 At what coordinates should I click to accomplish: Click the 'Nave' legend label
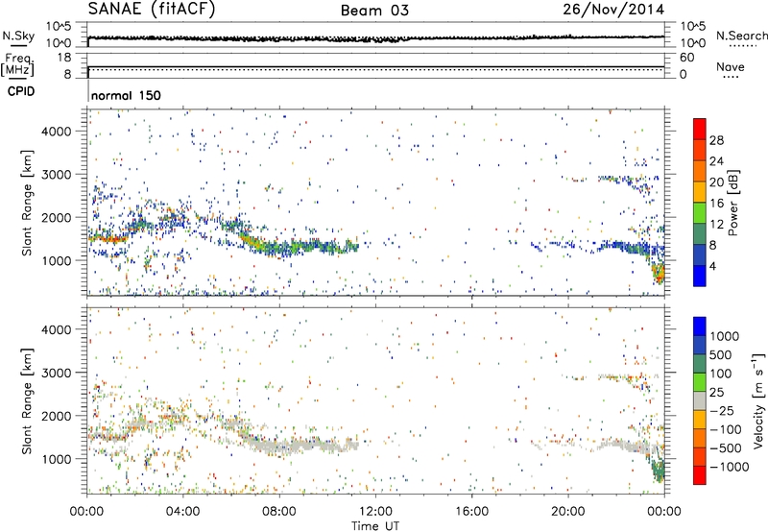pyautogui.click(x=730, y=66)
